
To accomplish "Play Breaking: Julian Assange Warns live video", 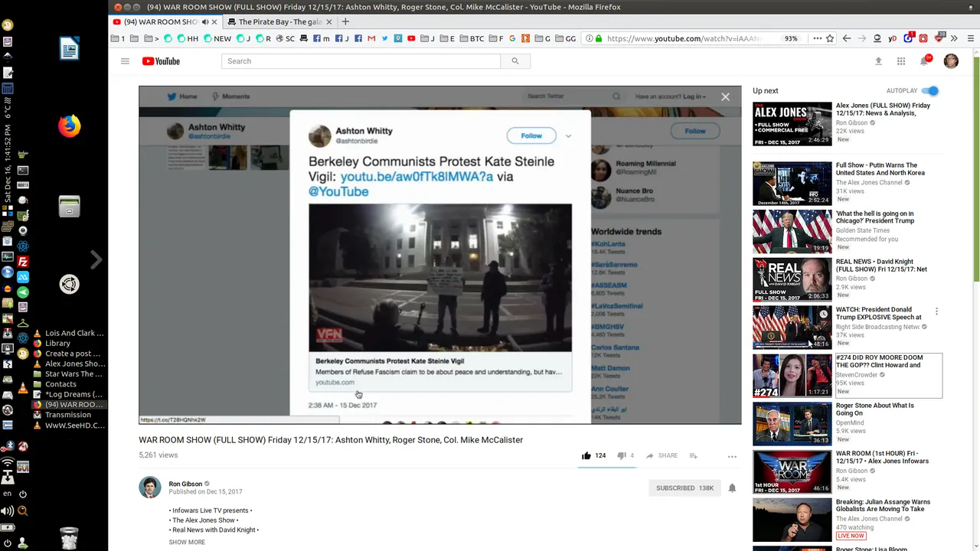I will tap(792, 520).
